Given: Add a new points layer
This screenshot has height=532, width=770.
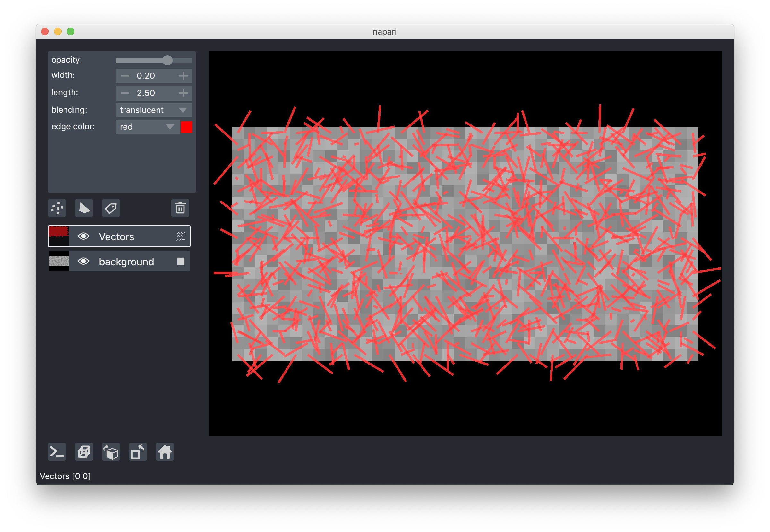Looking at the screenshot, I should pyautogui.click(x=57, y=208).
